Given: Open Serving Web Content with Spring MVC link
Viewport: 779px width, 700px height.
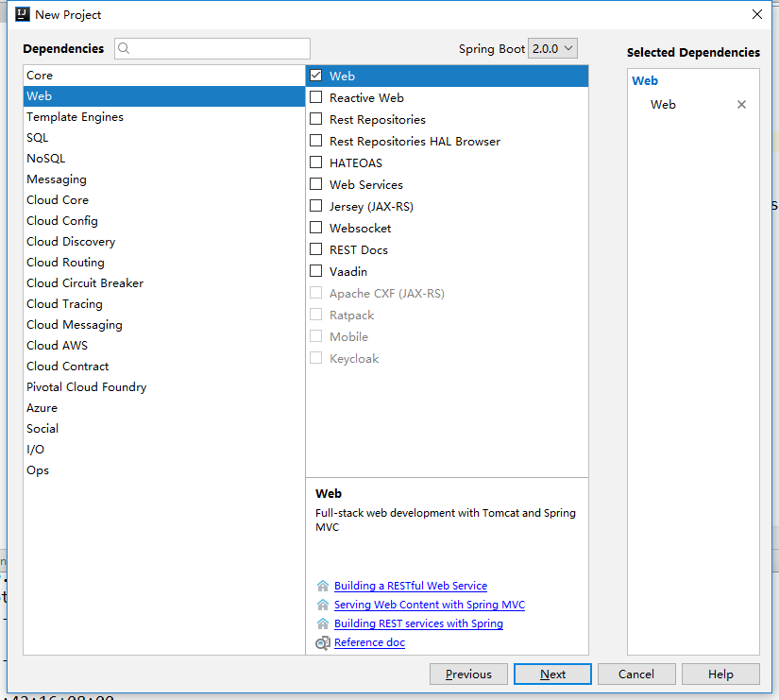Looking at the screenshot, I should click(x=430, y=605).
